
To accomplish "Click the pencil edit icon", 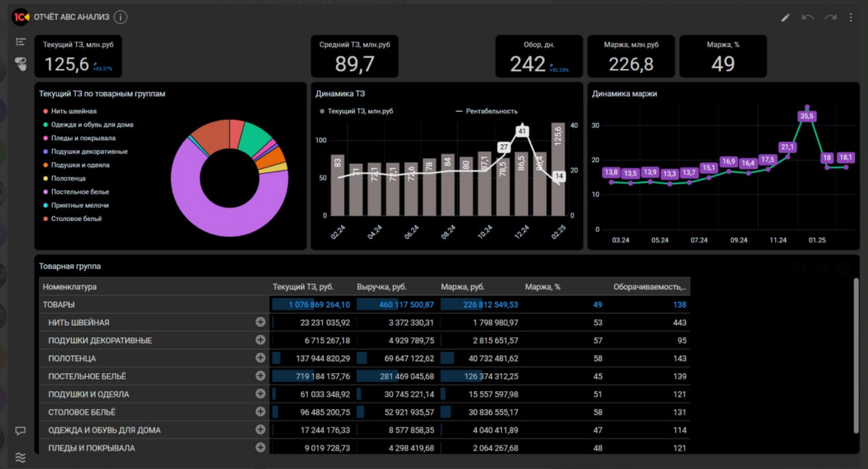I will click(785, 18).
